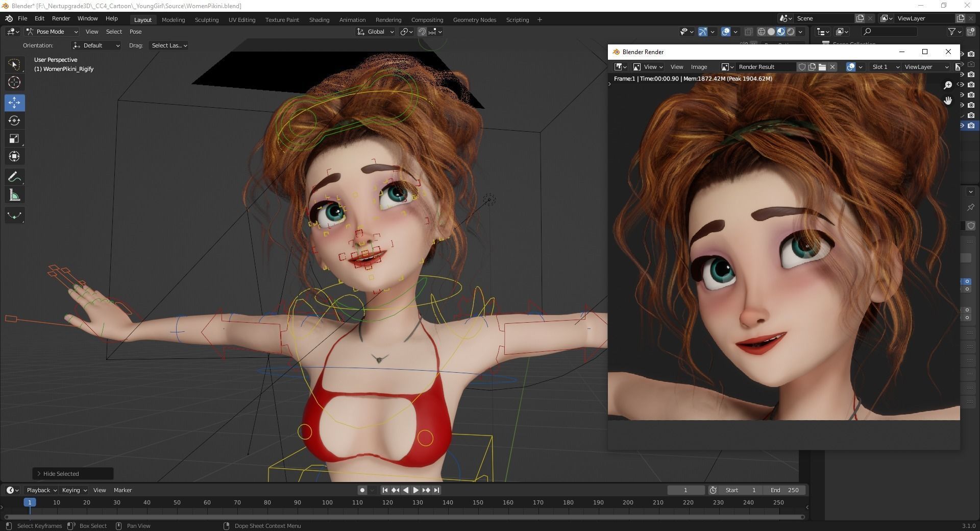Add a new workspace tab
The height and width of the screenshot is (531, 980).
[x=540, y=20]
